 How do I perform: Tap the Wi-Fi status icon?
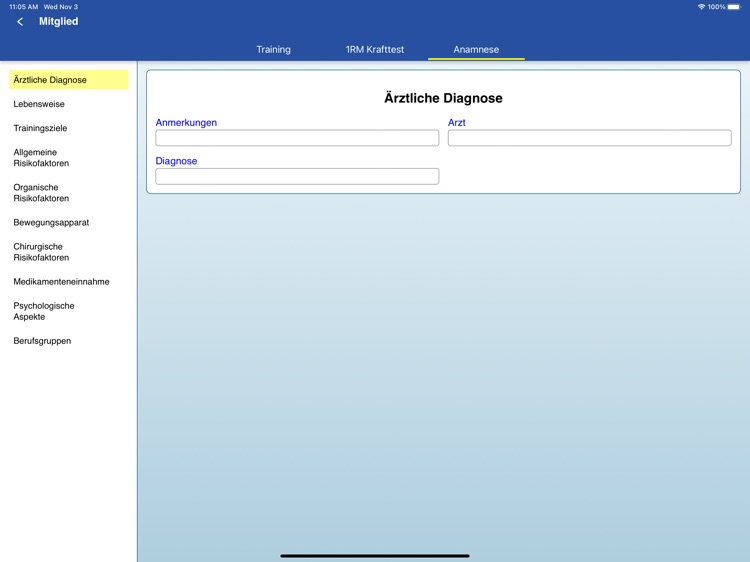(x=701, y=7)
